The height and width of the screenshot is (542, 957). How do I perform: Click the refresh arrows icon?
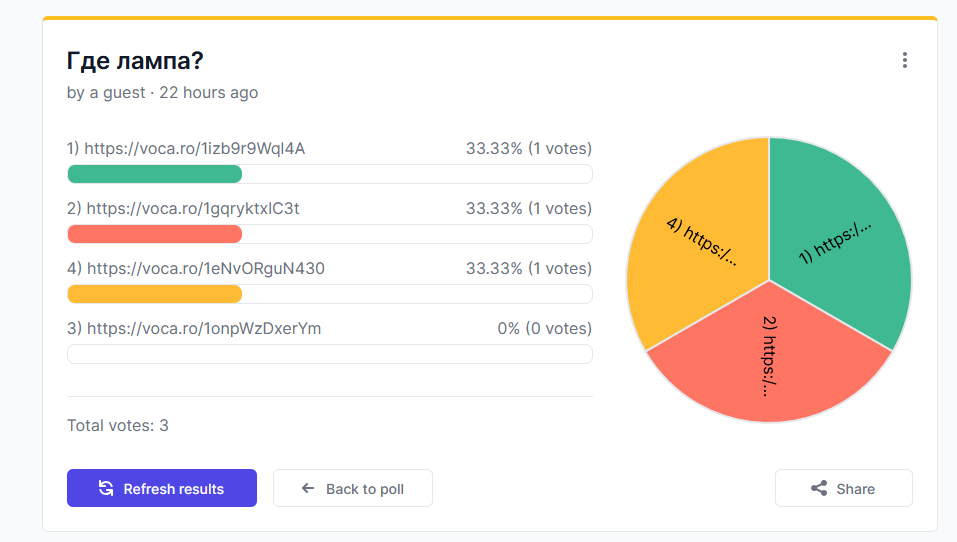(106, 488)
